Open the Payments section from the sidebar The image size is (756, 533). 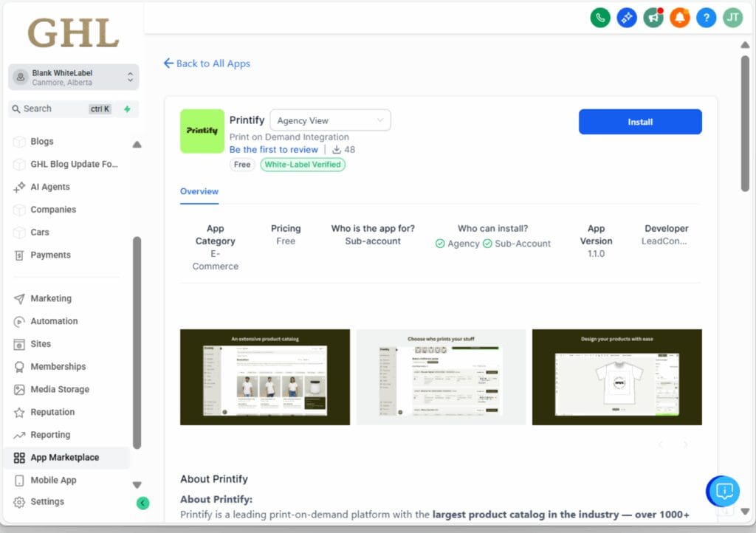point(49,255)
